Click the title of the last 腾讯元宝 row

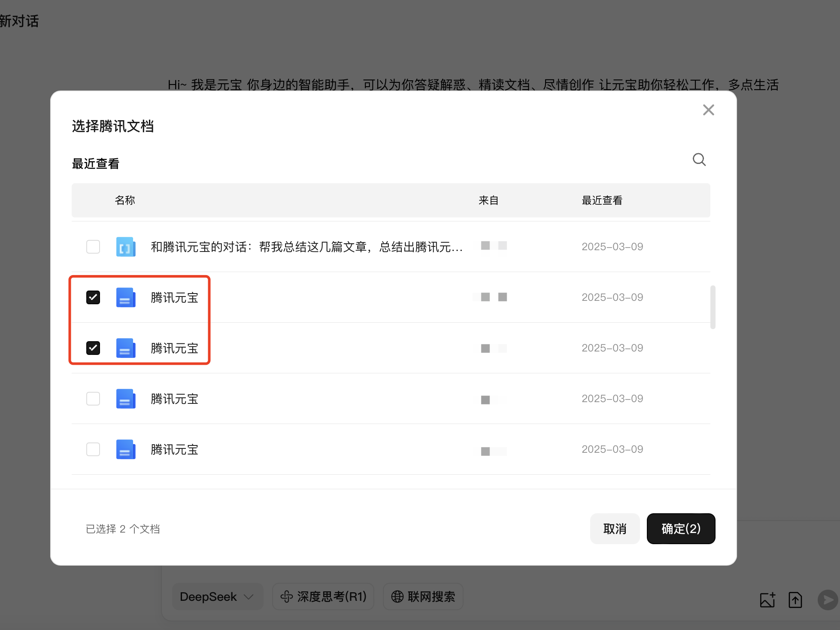coord(174,449)
